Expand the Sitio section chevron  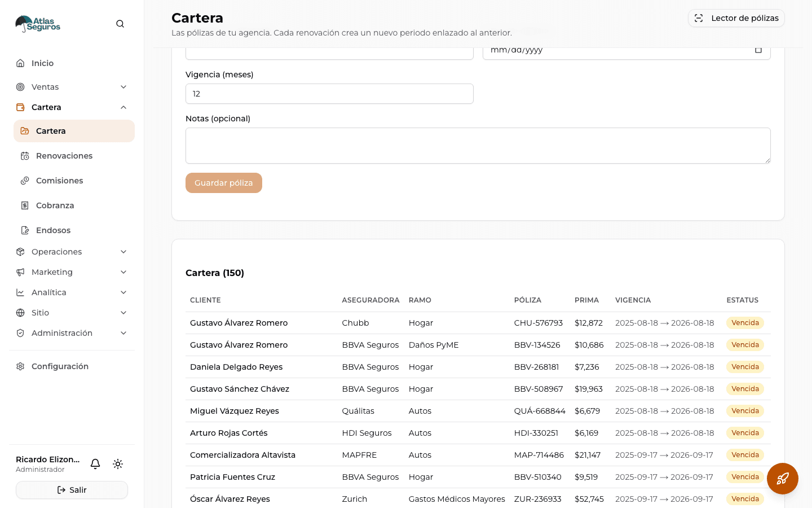pos(123,313)
